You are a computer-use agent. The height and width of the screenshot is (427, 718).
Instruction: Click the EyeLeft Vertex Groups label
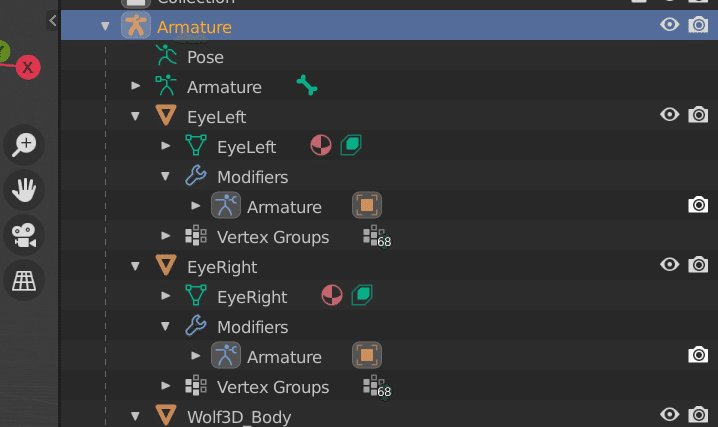273,237
